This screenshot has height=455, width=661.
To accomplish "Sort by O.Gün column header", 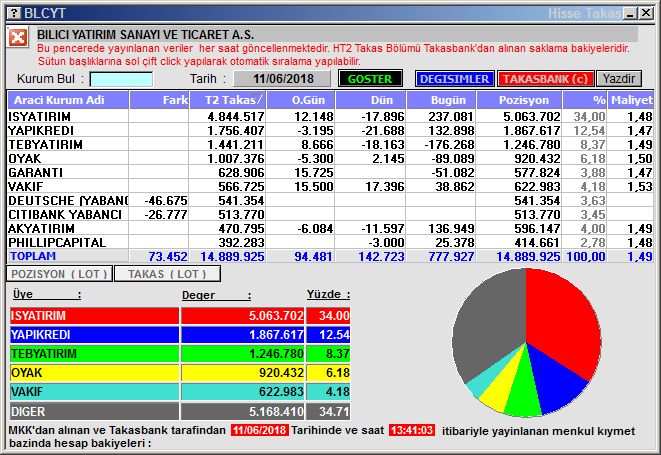I will (301, 100).
